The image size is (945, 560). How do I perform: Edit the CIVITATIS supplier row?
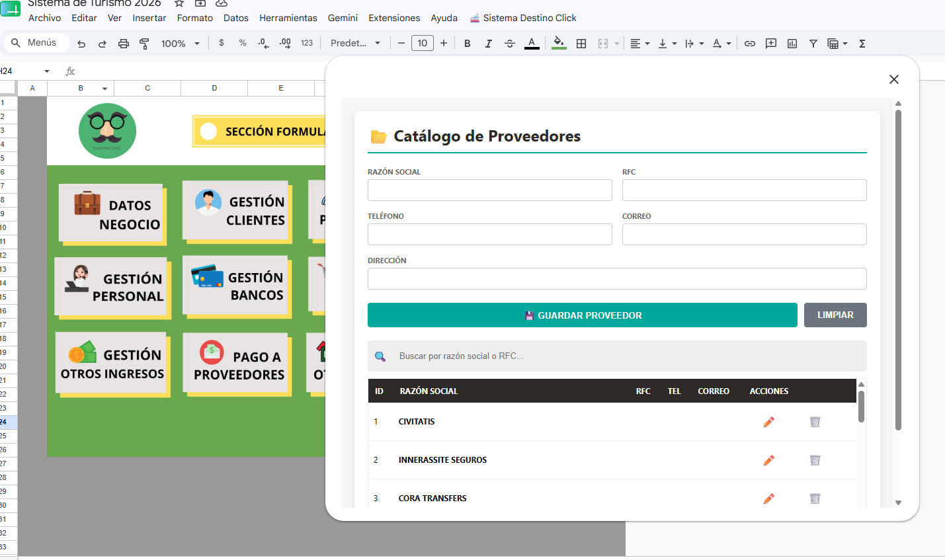tap(768, 422)
